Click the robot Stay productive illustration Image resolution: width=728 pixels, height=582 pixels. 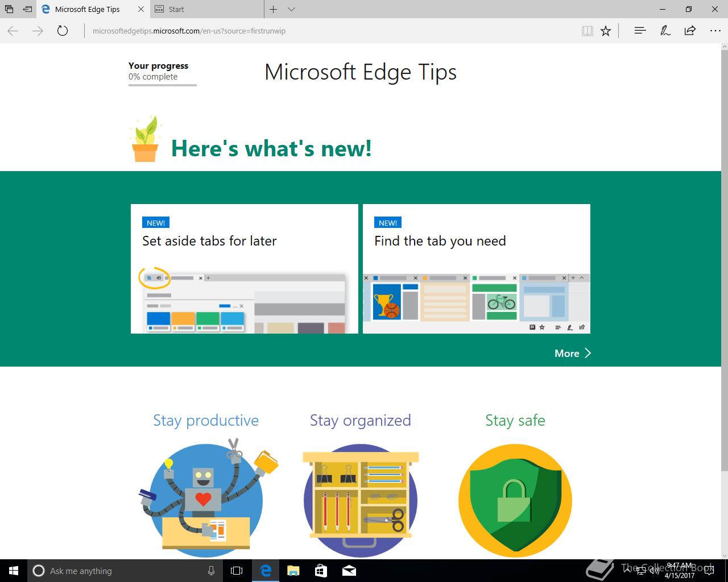pyautogui.click(x=207, y=497)
